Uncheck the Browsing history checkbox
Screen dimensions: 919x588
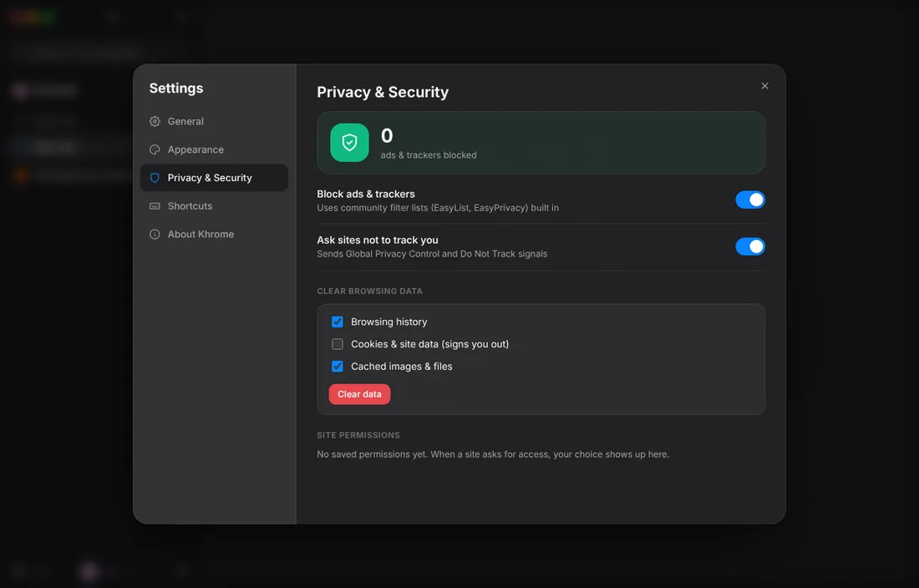[x=337, y=322]
